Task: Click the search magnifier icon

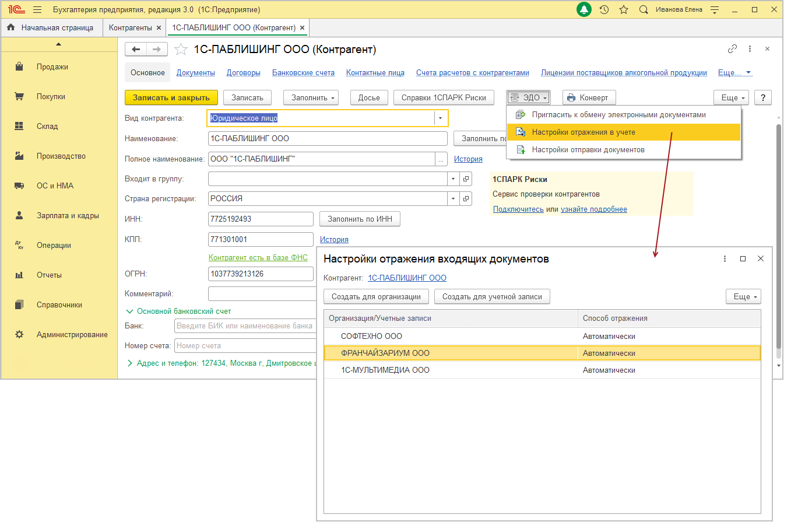Action: tap(644, 9)
